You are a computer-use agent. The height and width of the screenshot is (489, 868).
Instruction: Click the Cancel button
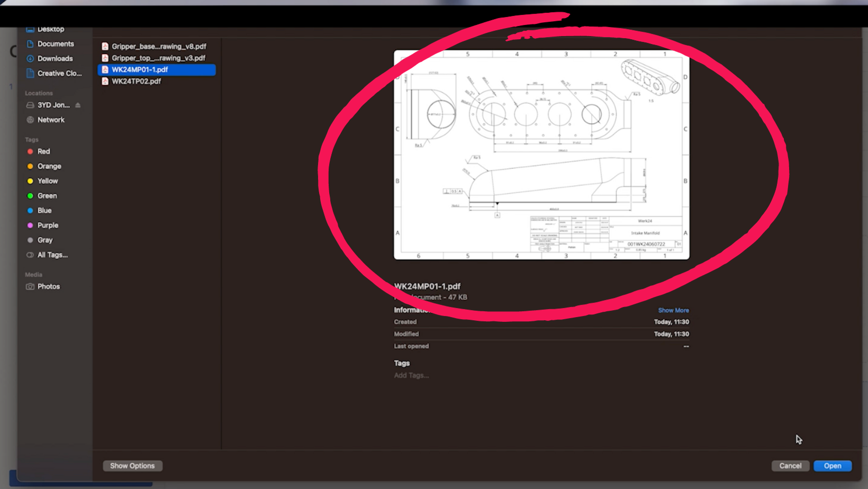point(790,466)
